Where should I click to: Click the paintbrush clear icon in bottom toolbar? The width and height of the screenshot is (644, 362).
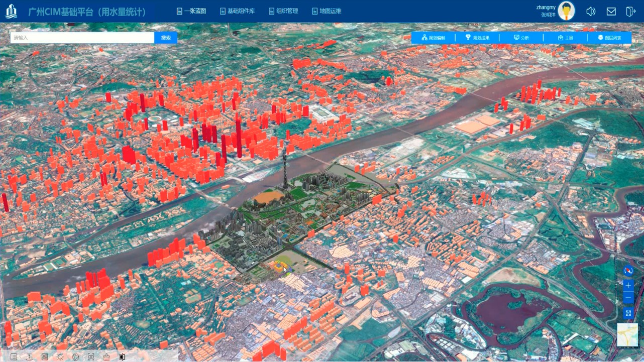click(x=106, y=357)
